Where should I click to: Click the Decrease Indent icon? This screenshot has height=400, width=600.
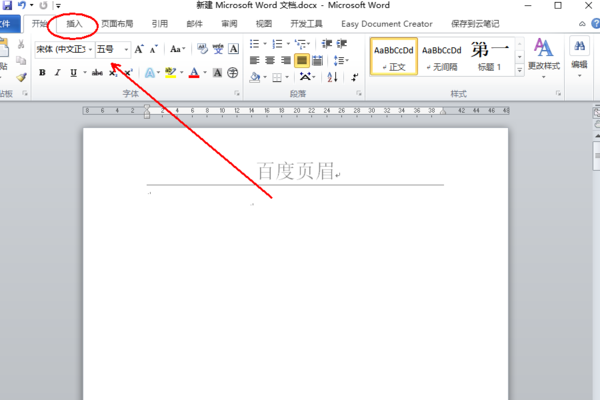click(326, 44)
